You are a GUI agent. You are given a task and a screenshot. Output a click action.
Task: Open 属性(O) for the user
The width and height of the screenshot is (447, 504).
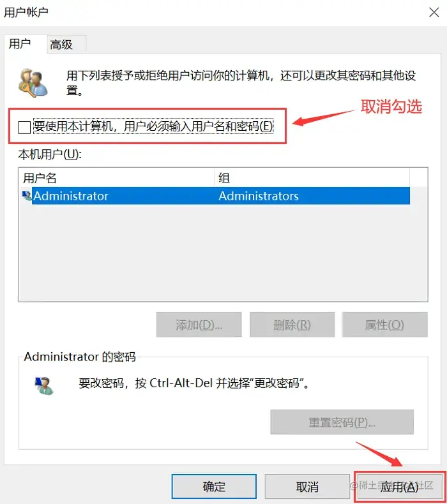click(x=385, y=325)
